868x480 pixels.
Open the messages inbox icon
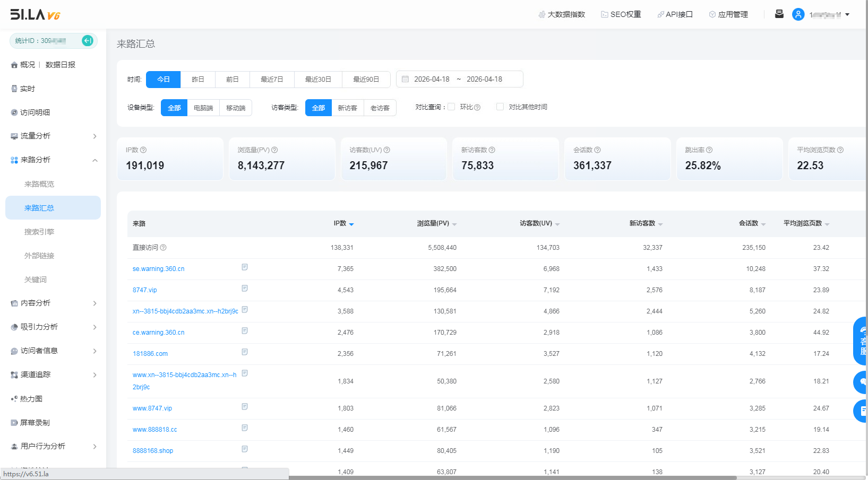pyautogui.click(x=779, y=14)
